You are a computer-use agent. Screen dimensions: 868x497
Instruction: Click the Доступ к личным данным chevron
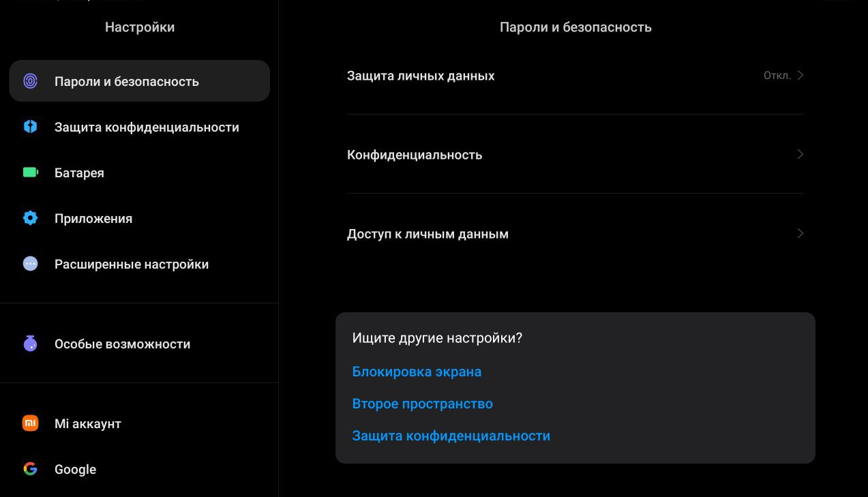point(800,233)
